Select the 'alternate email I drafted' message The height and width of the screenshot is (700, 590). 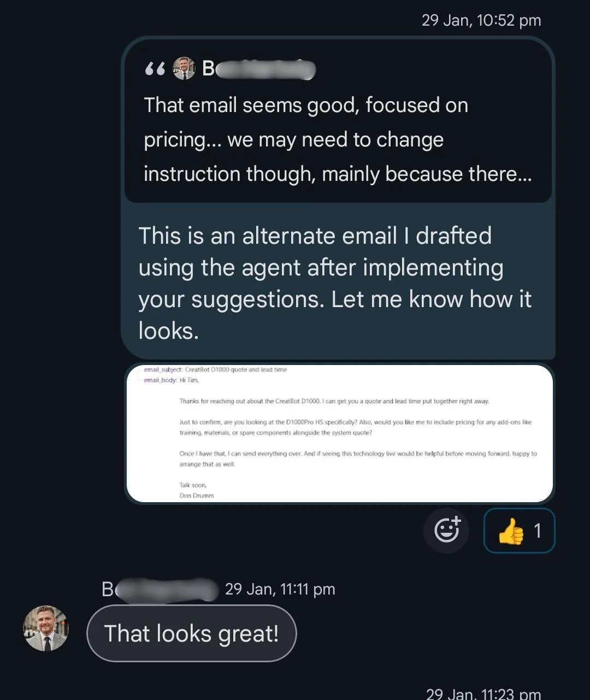(338, 283)
